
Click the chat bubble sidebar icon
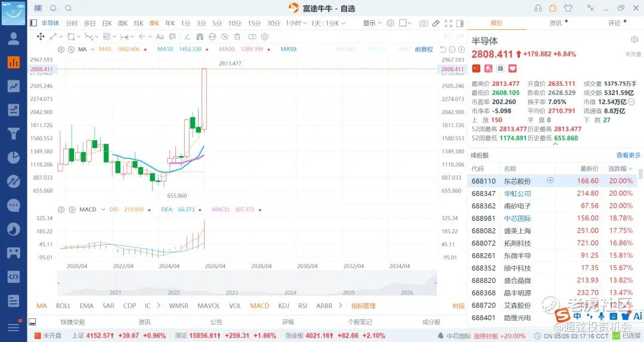(14, 205)
